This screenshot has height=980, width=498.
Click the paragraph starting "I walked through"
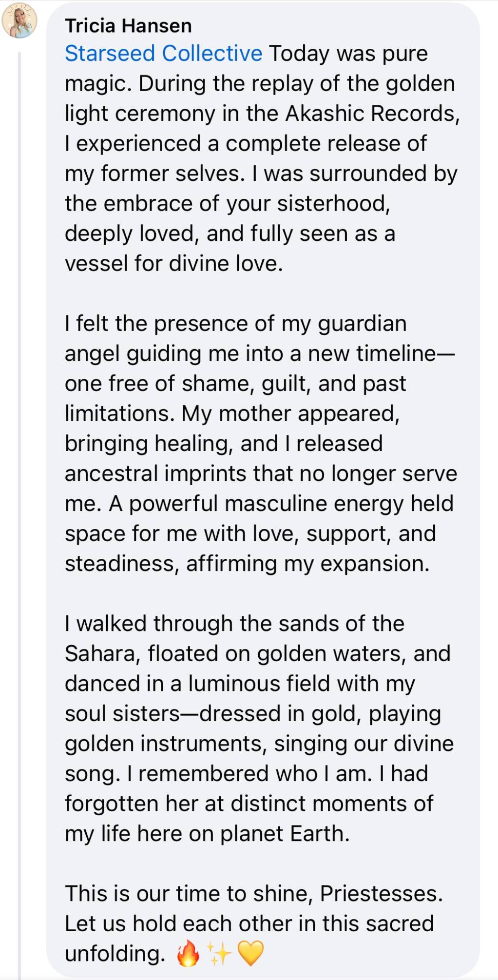coord(259,729)
